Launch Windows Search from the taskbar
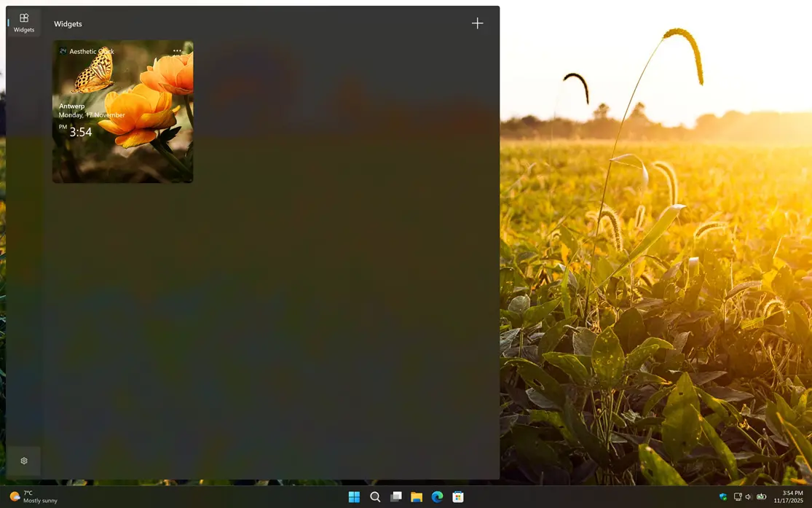The width and height of the screenshot is (812, 508). point(375,496)
